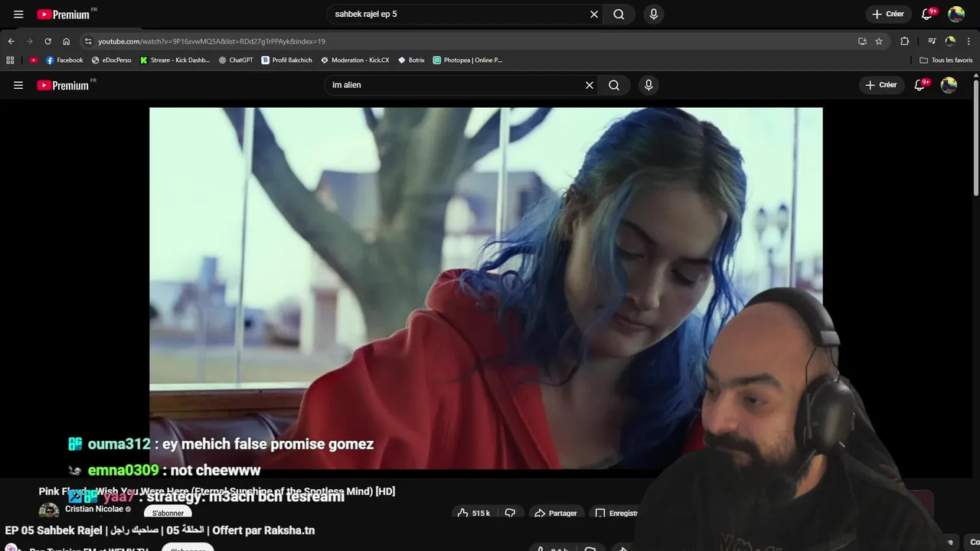The image size is (980, 551).
Task: Activate voice search microphone in the top bar
Action: tap(653, 14)
